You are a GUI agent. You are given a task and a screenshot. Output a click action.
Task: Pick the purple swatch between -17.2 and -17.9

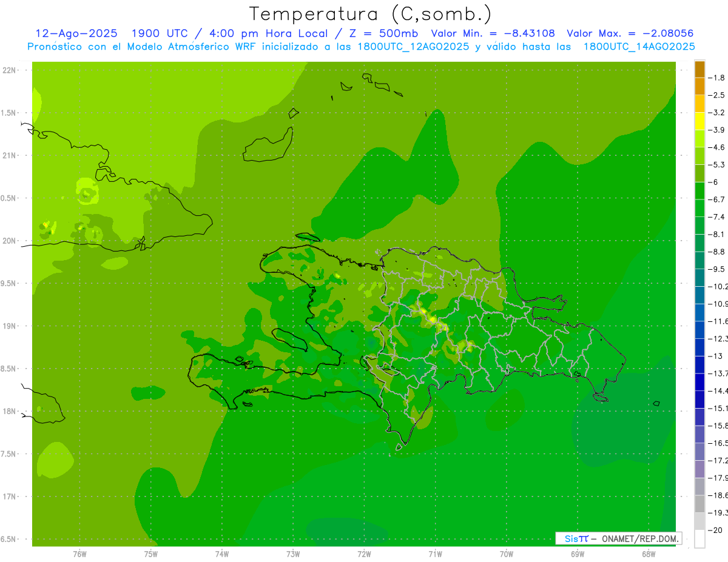(x=699, y=469)
